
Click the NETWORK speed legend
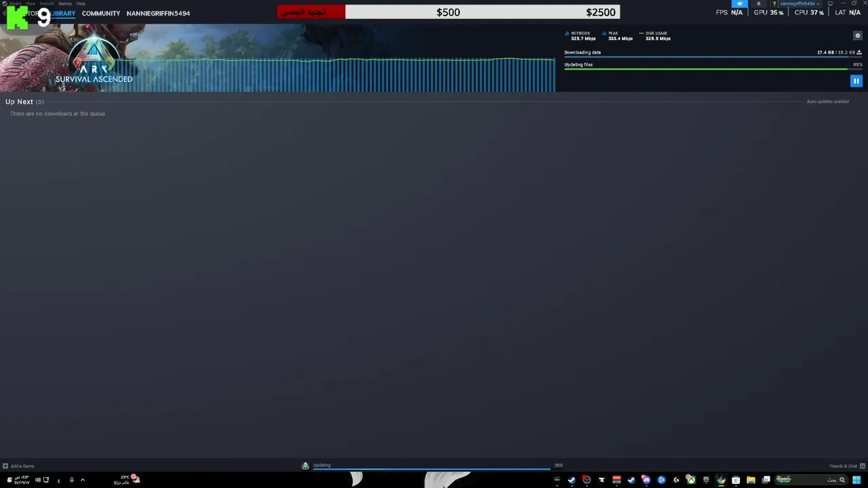pyautogui.click(x=580, y=36)
